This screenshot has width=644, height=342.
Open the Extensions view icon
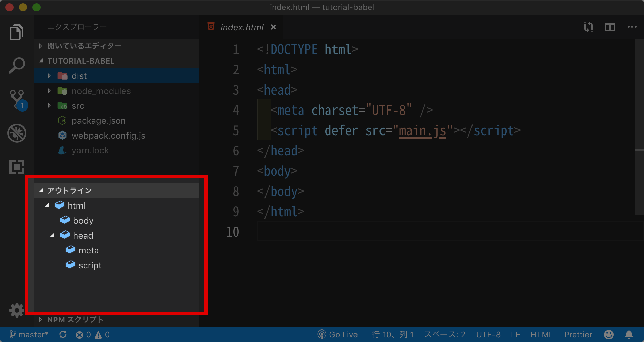pos(17,167)
